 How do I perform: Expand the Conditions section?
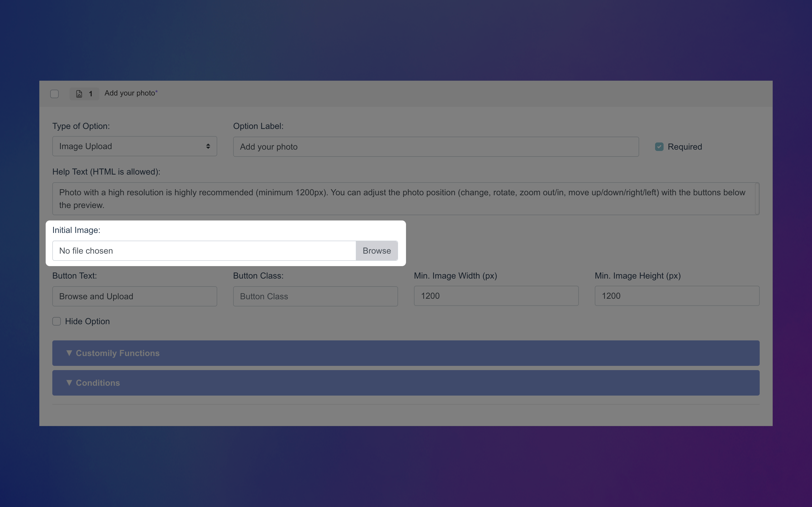pos(405,383)
